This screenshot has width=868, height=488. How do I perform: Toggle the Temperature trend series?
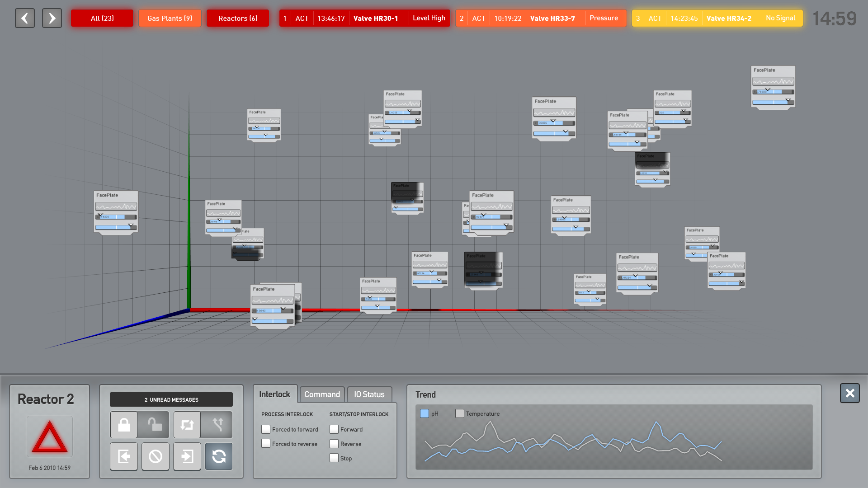point(460,413)
